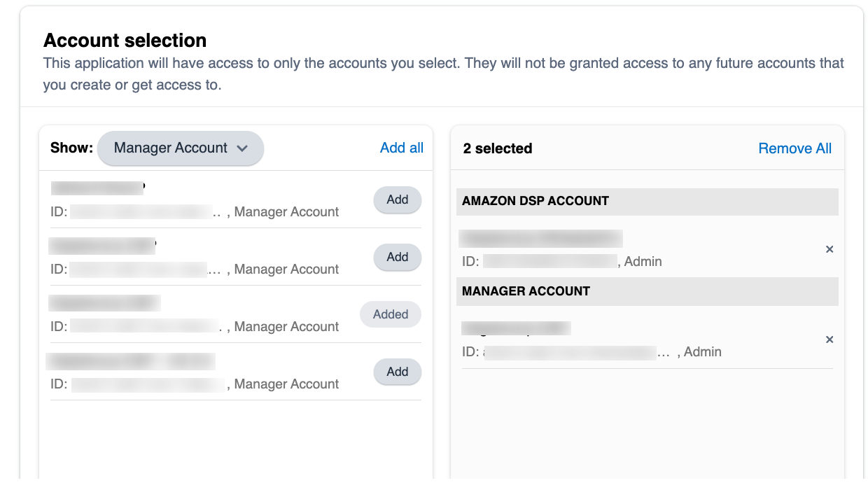Click the fourth account row's blurred name
The image size is (868, 483).
[131, 361]
